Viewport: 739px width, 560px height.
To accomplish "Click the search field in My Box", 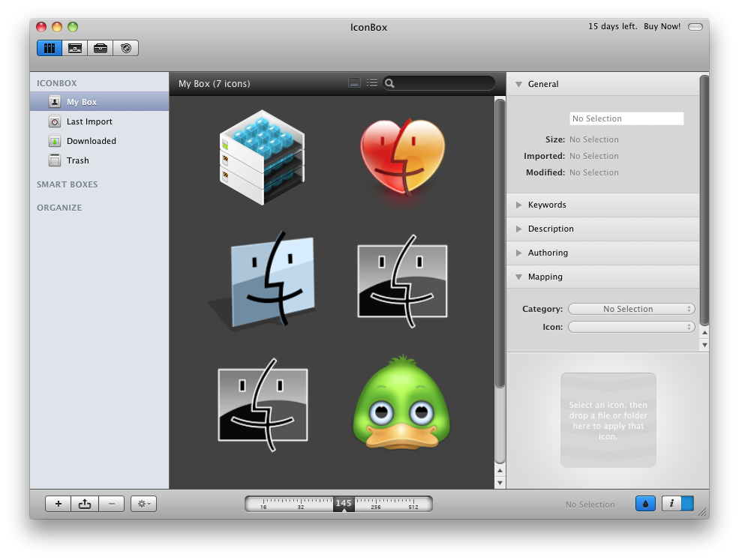I will pos(439,83).
